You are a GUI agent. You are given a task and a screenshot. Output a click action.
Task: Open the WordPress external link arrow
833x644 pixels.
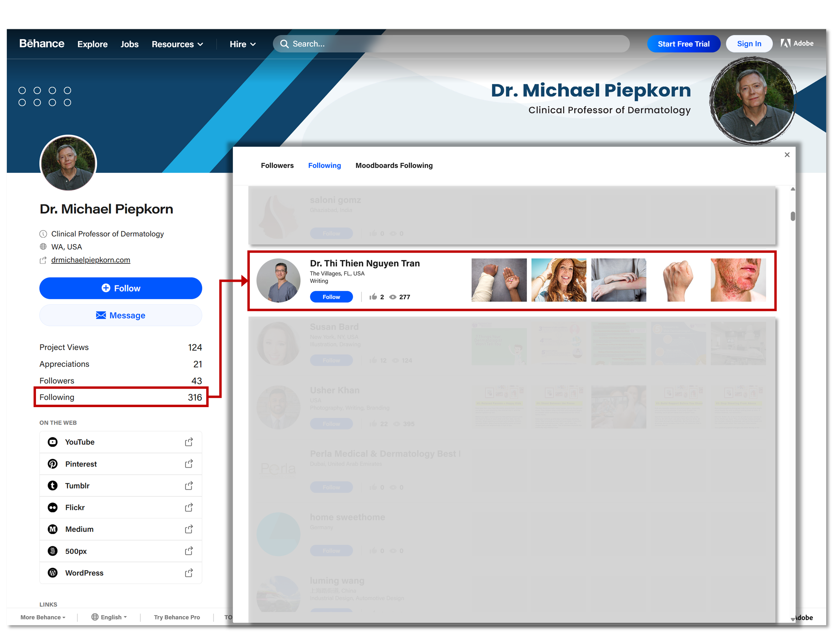(189, 573)
